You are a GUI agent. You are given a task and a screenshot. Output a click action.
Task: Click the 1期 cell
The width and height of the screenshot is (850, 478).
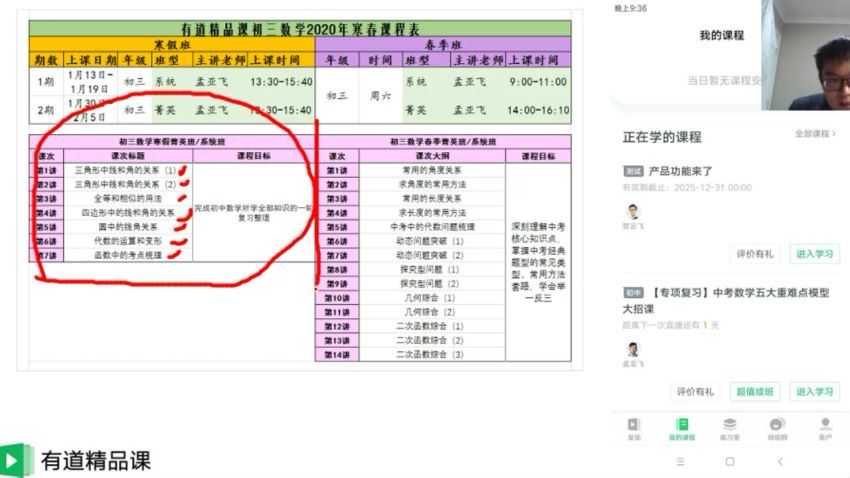click(46, 82)
